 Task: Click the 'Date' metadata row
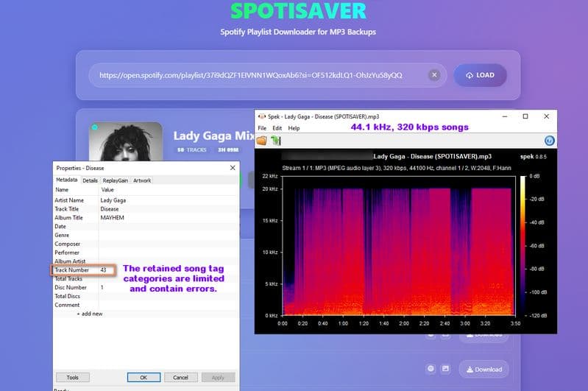pos(146,226)
